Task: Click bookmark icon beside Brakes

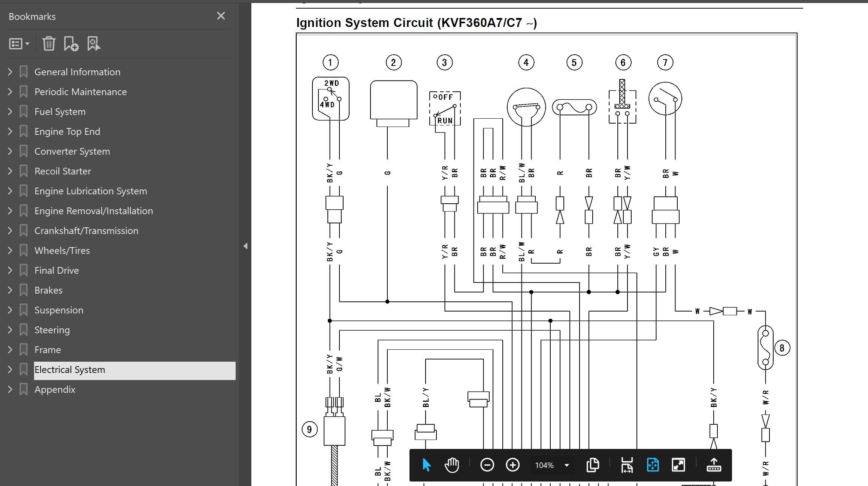Action: 24,290
